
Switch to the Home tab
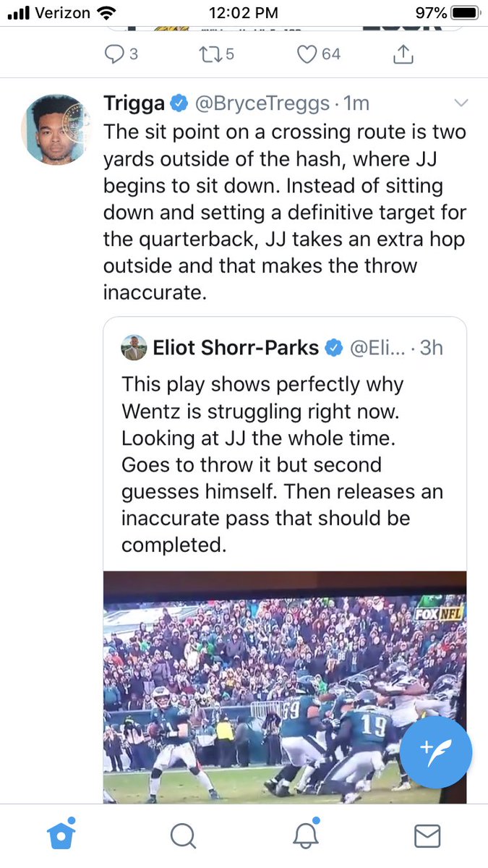coord(61,835)
